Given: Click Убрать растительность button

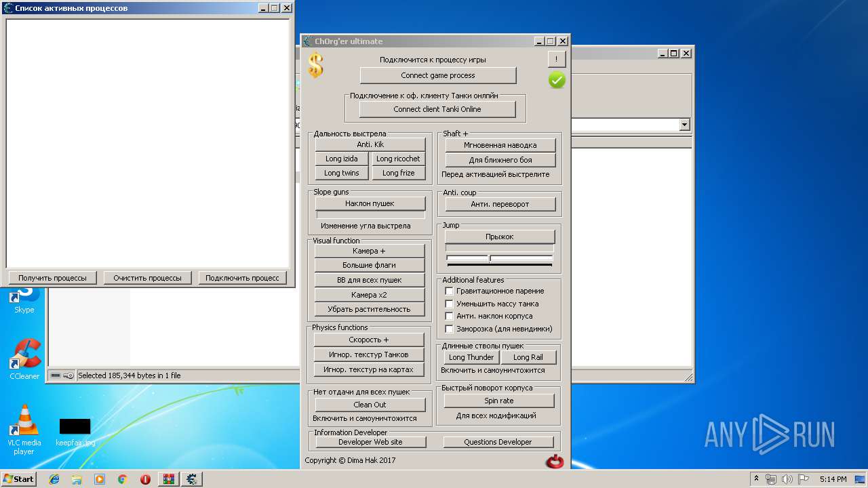Looking at the screenshot, I should pos(369,309).
